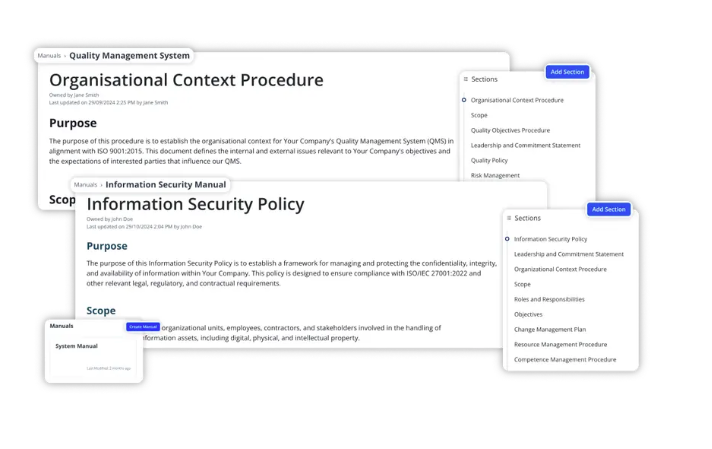This screenshot has height=449, width=712.
Task: Click the 'Last modified 2 months ago' text
Action: (x=109, y=368)
